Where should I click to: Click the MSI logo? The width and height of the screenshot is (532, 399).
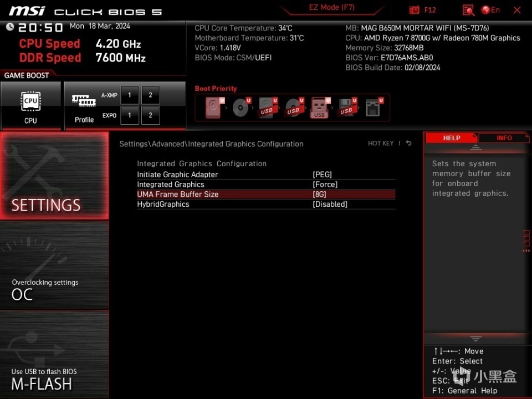pos(27,11)
